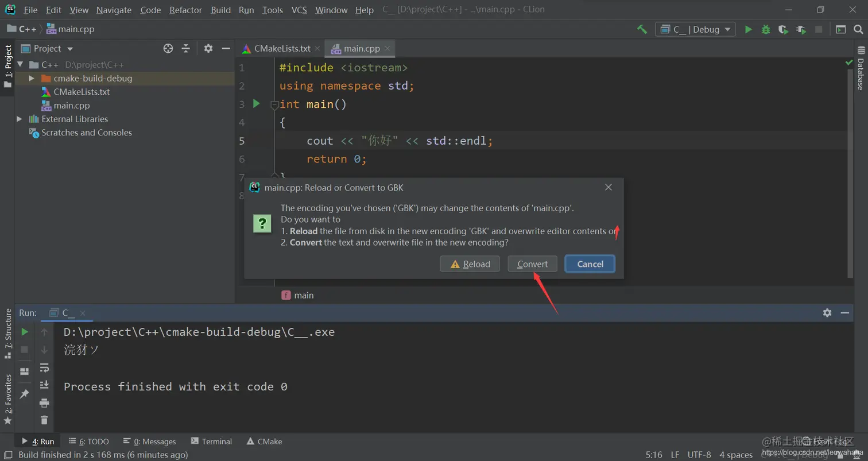This screenshot has height=461, width=868.
Task: Open the Terminal tool window tab
Action: pos(212,441)
